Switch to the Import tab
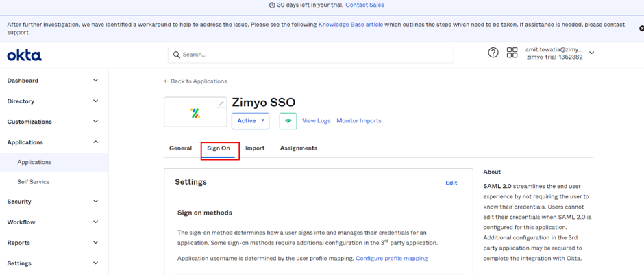This screenshot has height=275, width=644. [x=255, y=148]
